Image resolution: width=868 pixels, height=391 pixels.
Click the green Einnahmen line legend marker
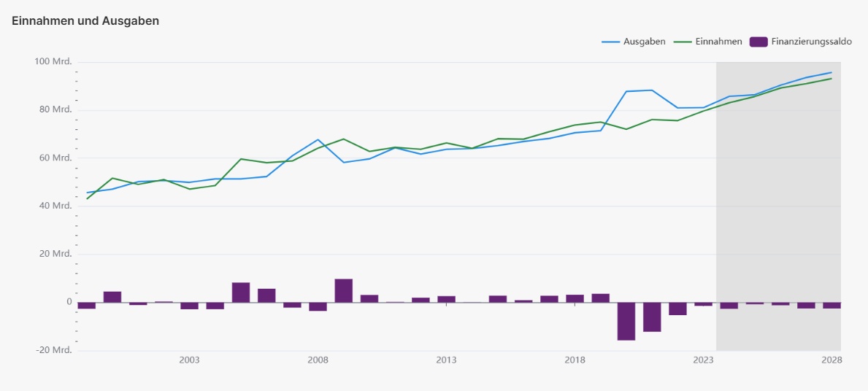[684, 42]
